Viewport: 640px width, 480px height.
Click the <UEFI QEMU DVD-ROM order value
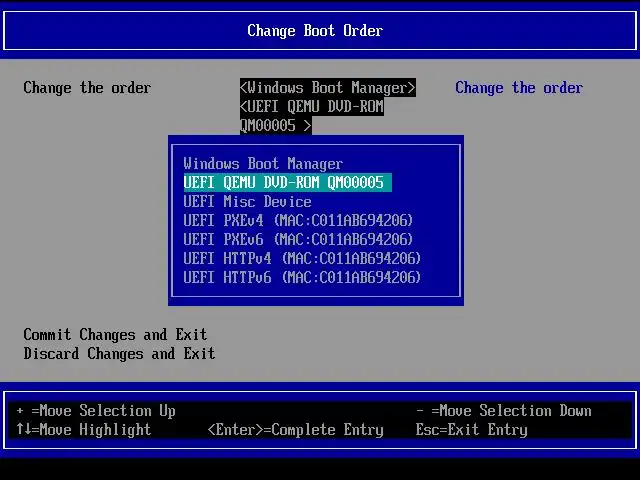click(x=312, y=107)
